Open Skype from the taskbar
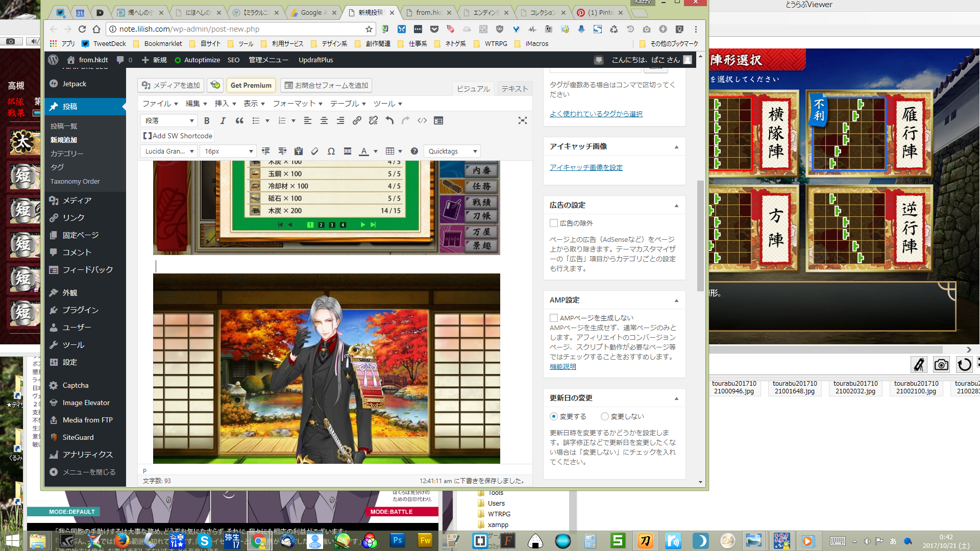The image size is (980, 551). click(x=204, y=540)
